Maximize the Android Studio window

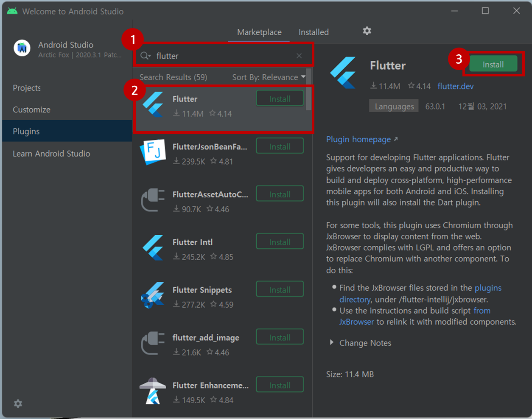(485, 11)
